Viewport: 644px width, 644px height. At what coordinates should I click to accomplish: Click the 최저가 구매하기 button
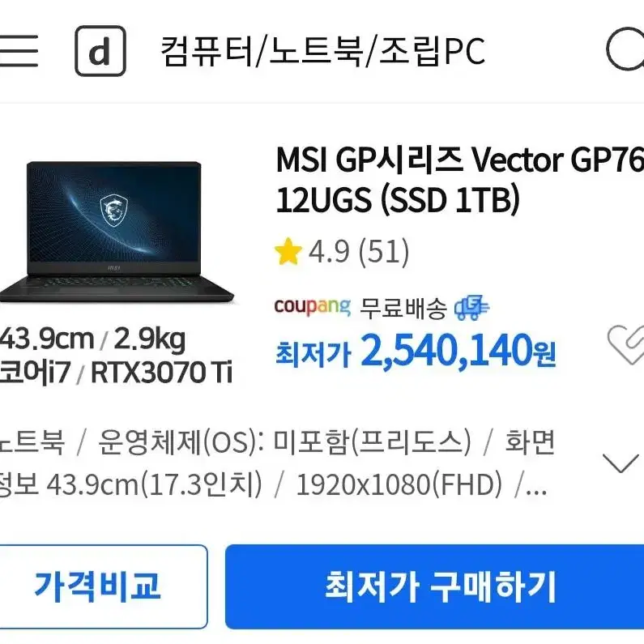click(x=434, y=586)
